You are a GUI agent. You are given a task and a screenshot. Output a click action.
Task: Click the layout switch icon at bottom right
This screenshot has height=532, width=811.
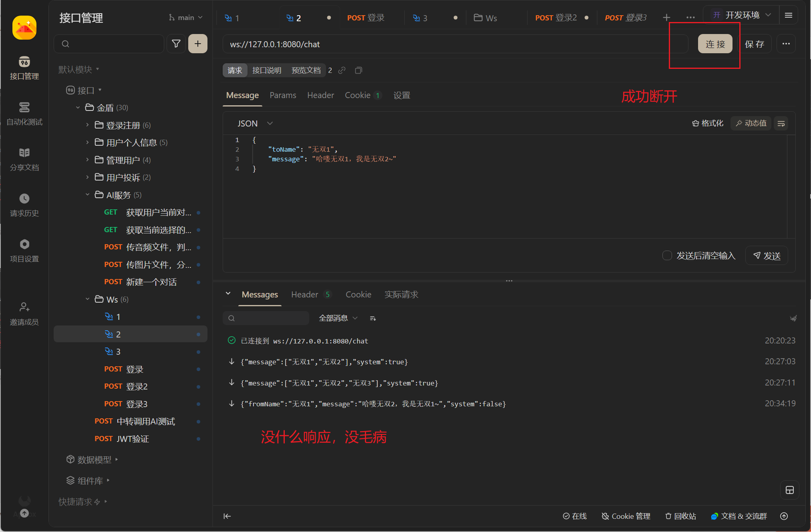click(x=789, y=490)
